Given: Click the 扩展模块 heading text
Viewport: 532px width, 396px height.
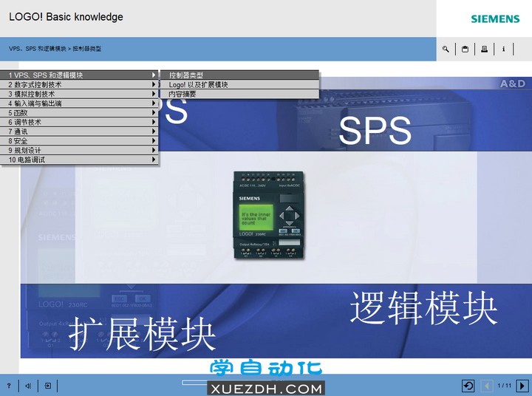Looking at the screenshot, I should [x=143, y=334].
